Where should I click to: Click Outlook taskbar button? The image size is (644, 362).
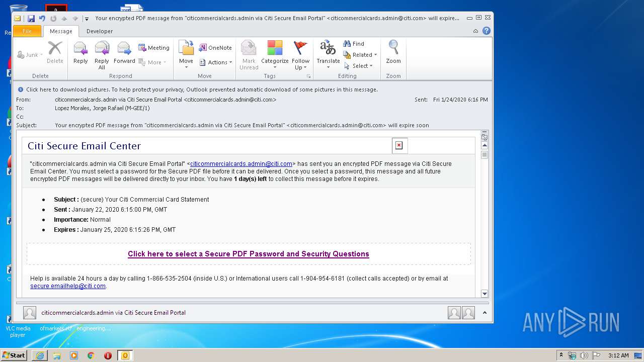point(125,355)
